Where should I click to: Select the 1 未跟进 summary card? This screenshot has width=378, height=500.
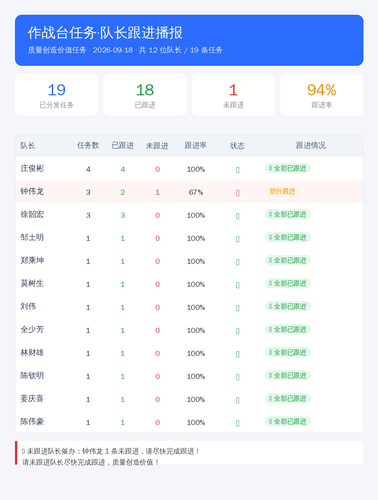coord(233,95)
